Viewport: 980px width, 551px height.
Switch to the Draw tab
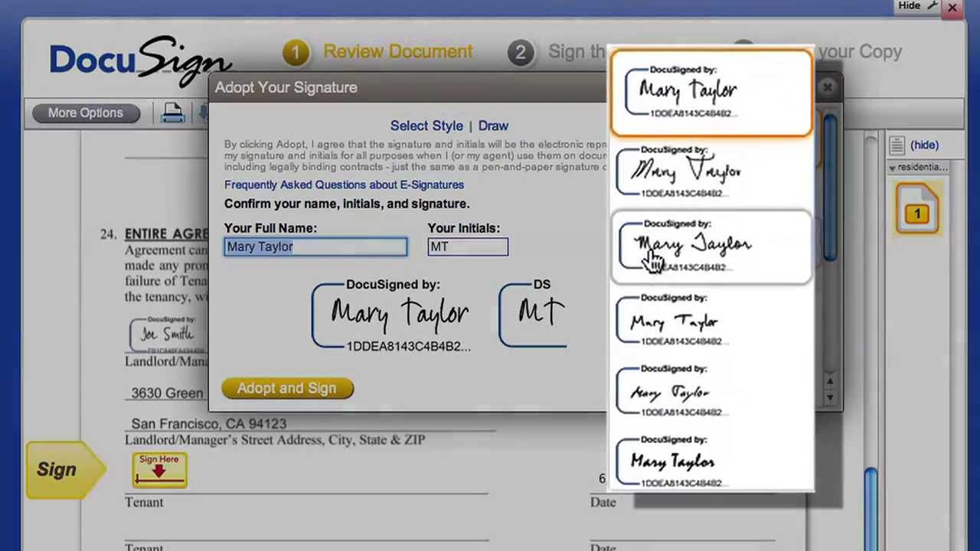493,126
